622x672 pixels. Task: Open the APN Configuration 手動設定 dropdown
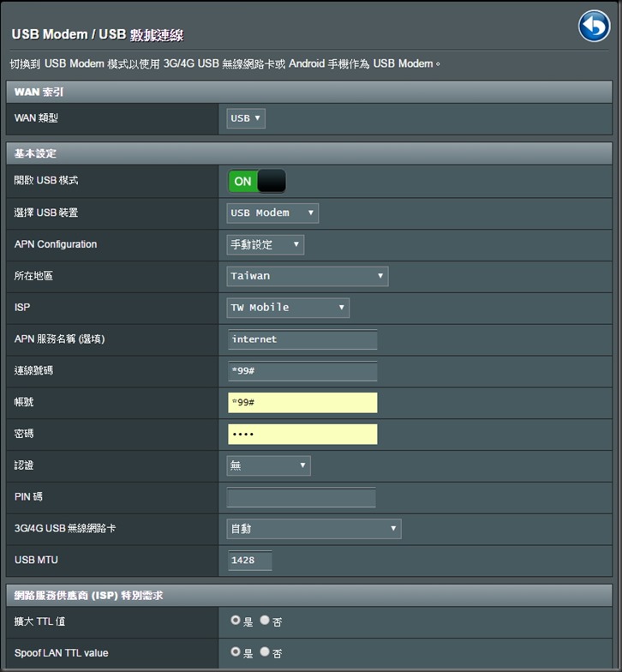[x=266, y=245]
